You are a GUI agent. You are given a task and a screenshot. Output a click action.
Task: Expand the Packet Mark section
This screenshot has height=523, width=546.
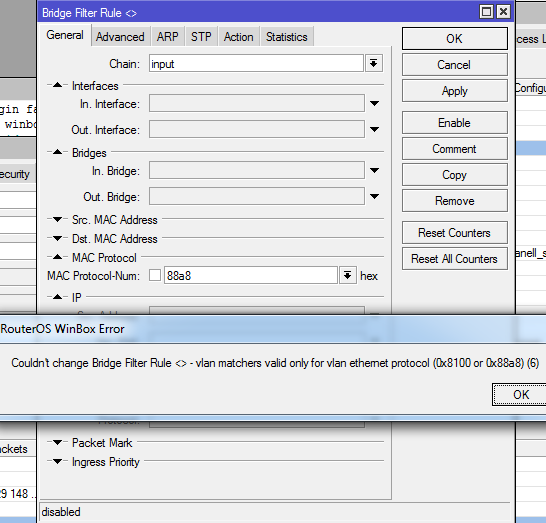[57, 443]
